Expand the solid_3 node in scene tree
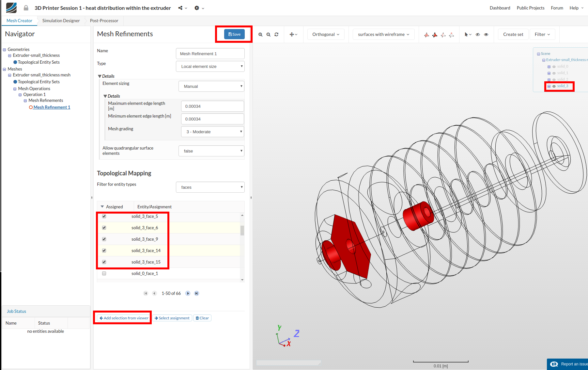Image resolution: width=588 pixels, height=370 pixels. click(x=549, y=86)
